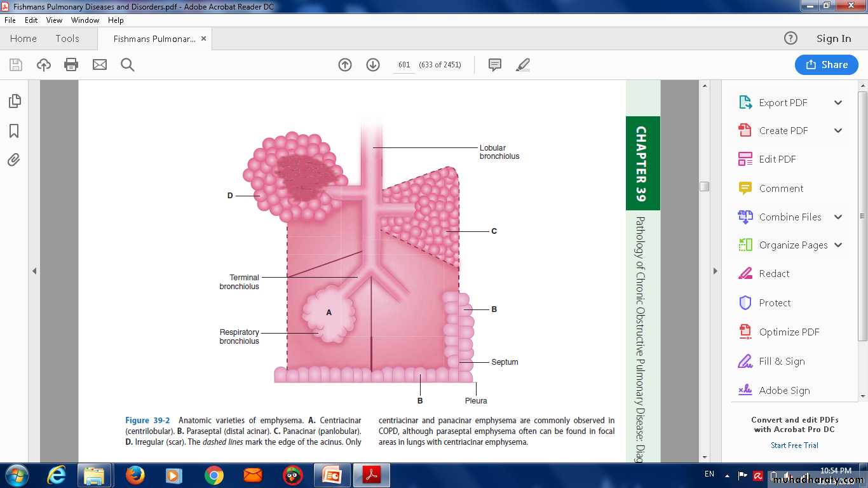Viewport: 868px width, 488px height.
Task: Open page thumbnails panel icon
Action: 14,101
